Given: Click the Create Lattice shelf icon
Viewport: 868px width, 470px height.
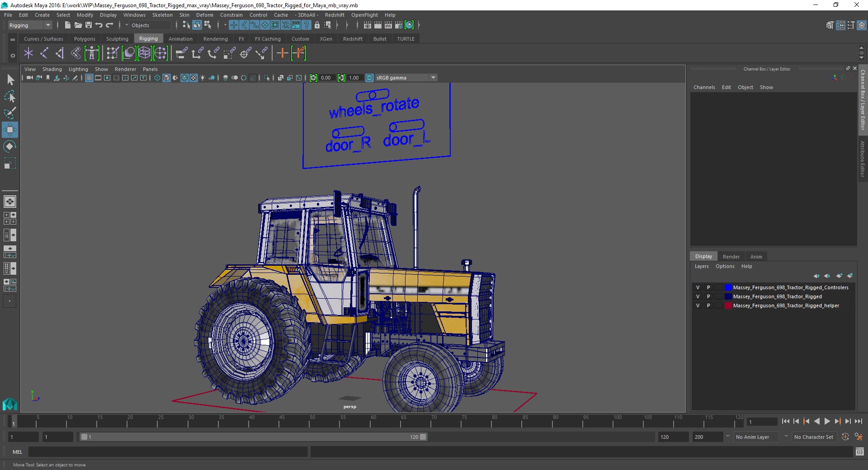Looking at the screenshot, I should coord(145,53).
